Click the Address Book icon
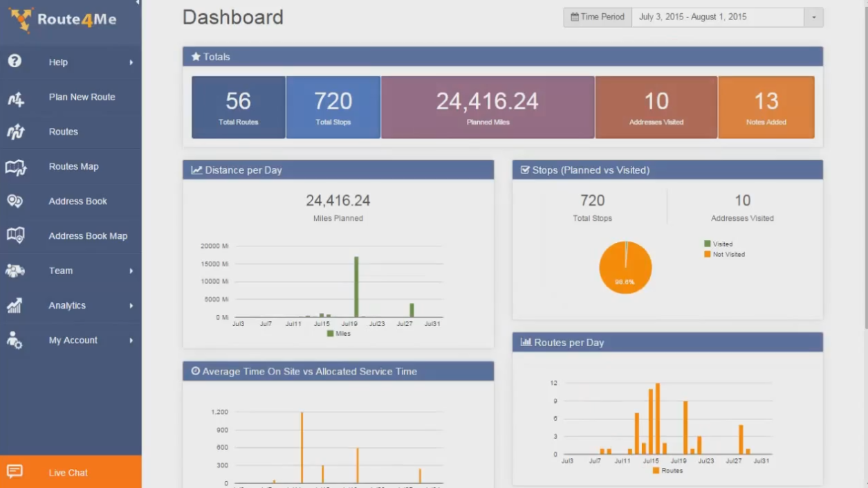The width and height of the screenshot is (868, 488). point(15,201)
